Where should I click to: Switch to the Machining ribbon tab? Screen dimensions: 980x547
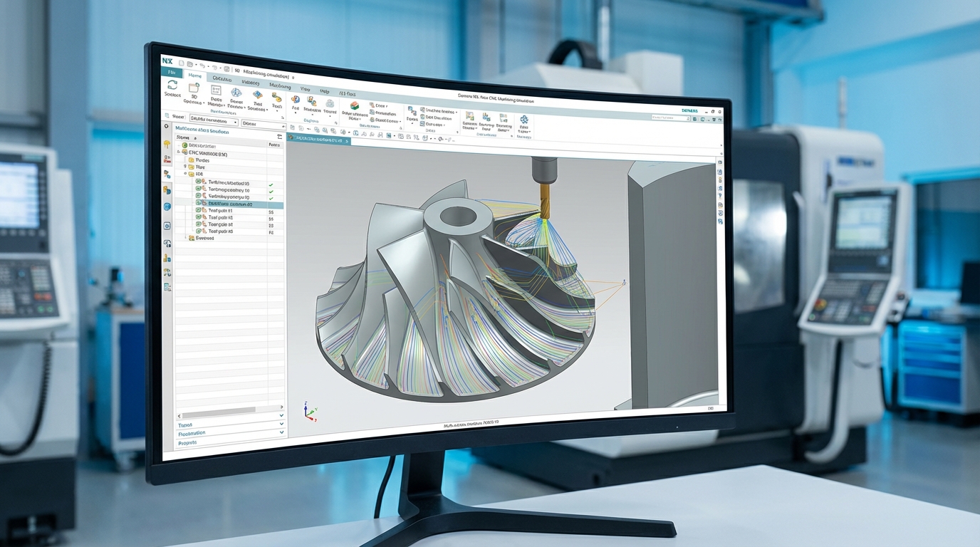click(281, 86)
